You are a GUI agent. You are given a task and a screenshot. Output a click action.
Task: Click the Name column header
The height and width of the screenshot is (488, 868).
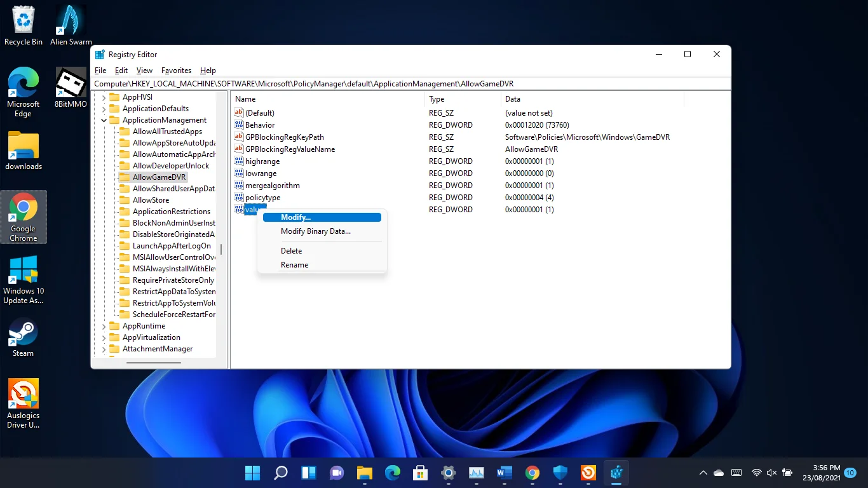coord(328,99)
